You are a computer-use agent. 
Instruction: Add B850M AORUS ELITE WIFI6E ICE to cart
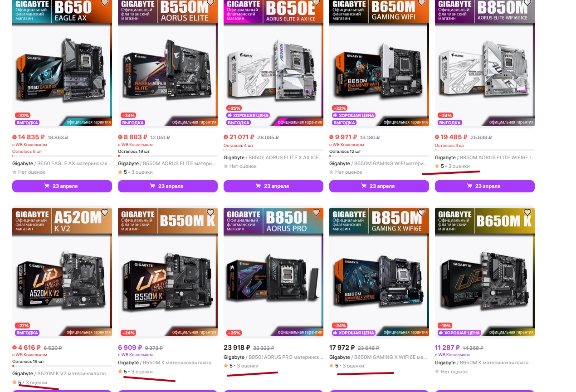click(x=485, y=186)
